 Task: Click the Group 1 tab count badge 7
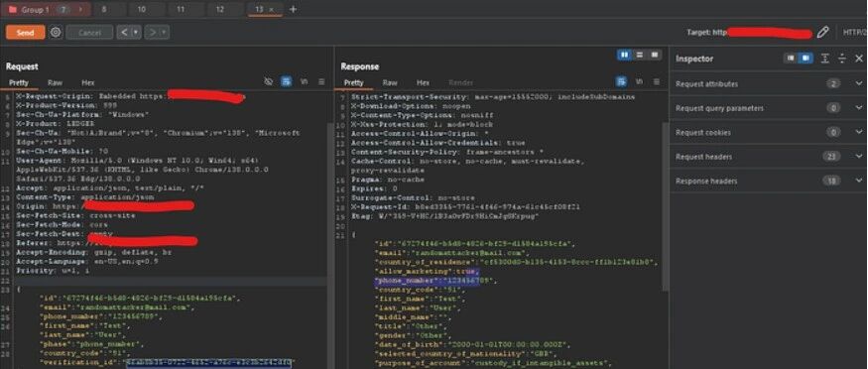(62, 9)
